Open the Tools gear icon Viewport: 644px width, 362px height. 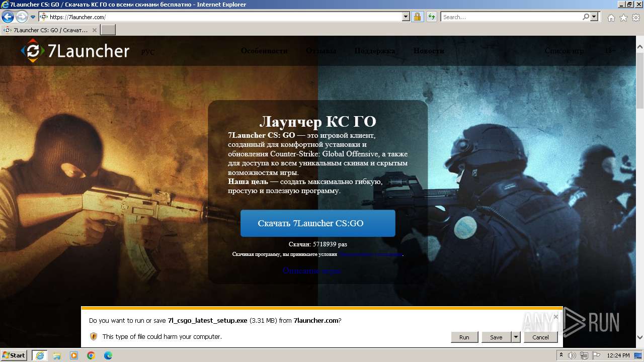click(636, 18)
